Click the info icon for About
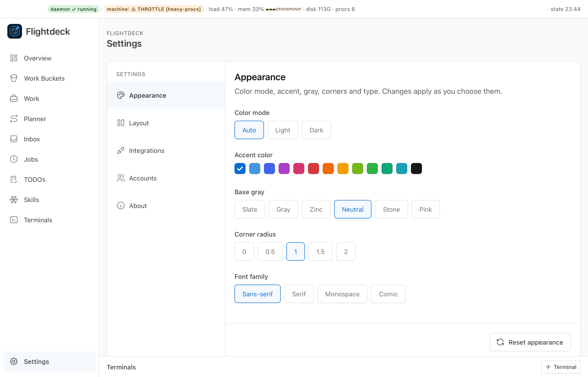 pyautogui.click(x=121, y=206)
